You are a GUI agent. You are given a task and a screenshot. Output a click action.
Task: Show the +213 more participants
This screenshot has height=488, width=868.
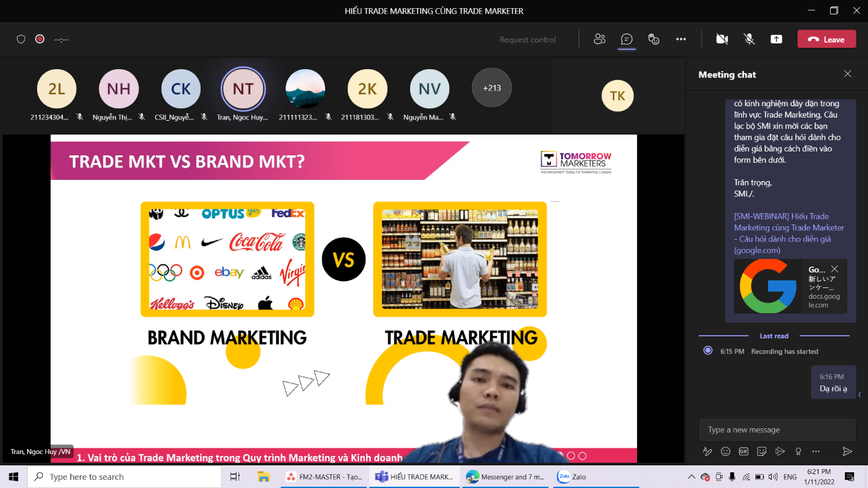coord(492,87)
